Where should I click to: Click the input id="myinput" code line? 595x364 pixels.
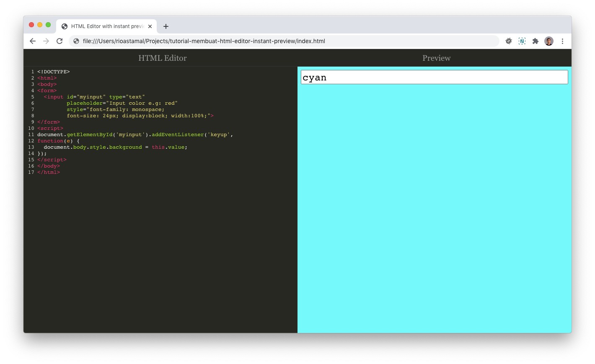click(x=94, y=97)
